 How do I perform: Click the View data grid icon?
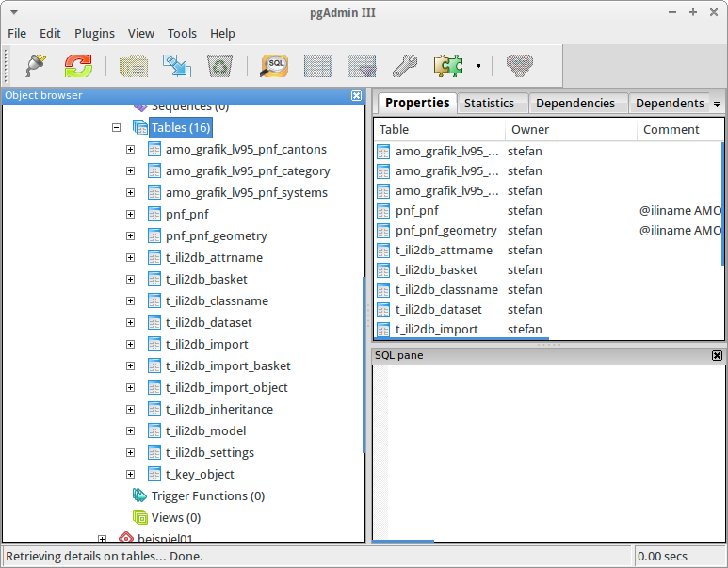318,66
